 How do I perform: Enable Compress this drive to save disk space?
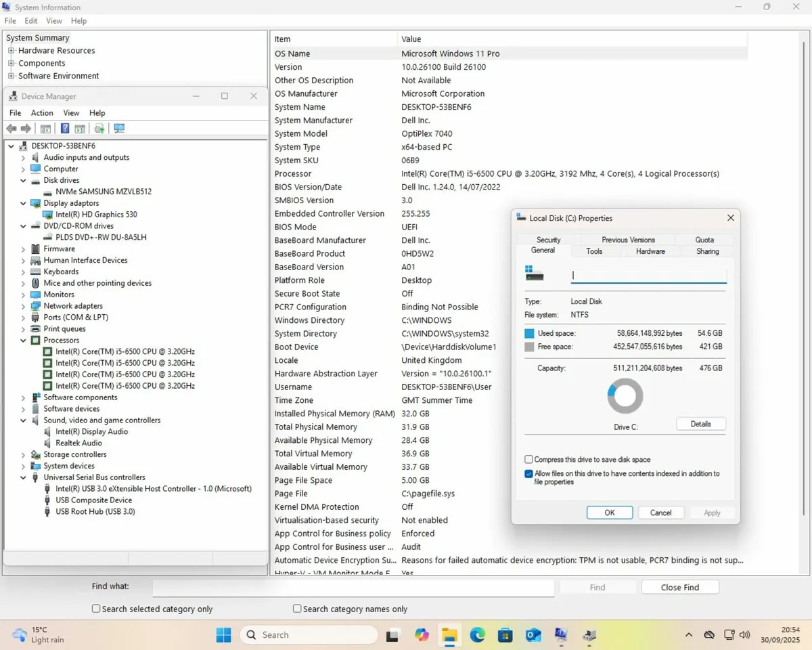coord(529,460)
